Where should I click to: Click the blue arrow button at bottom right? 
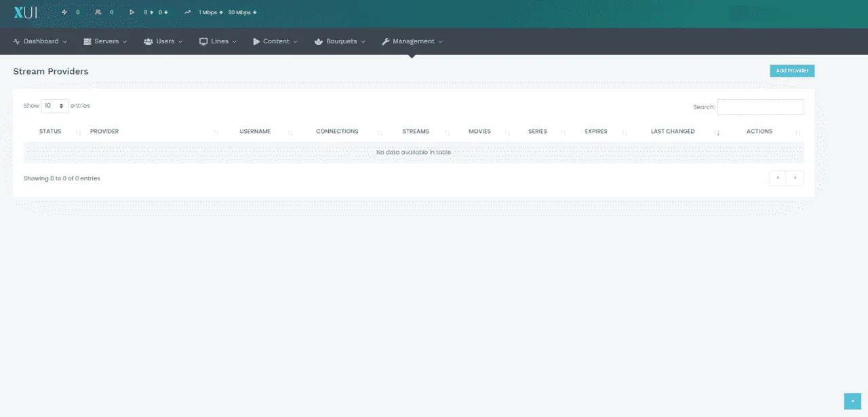852,401
